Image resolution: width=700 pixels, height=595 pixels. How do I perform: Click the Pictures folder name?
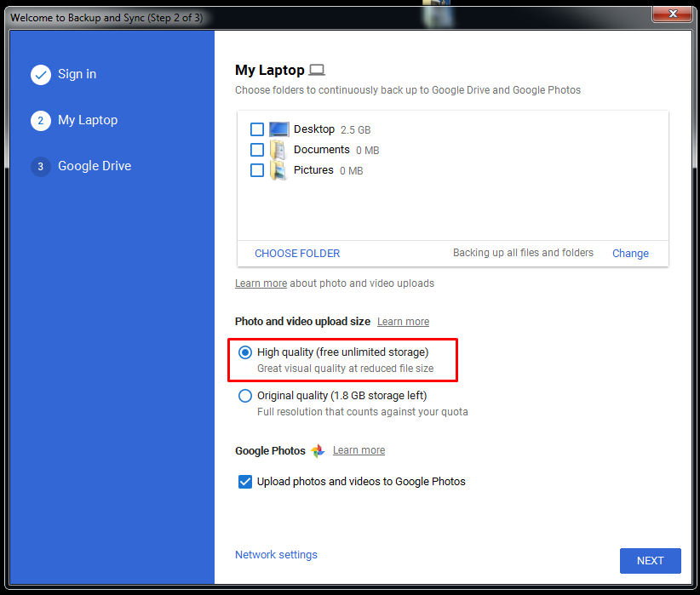[313, 170]
